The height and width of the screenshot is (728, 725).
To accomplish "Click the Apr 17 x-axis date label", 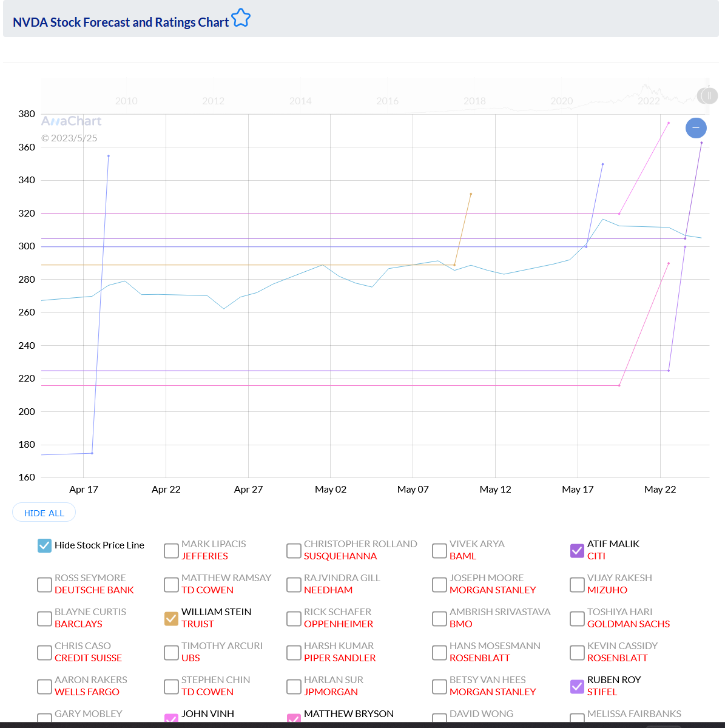I will click(84, 489).
